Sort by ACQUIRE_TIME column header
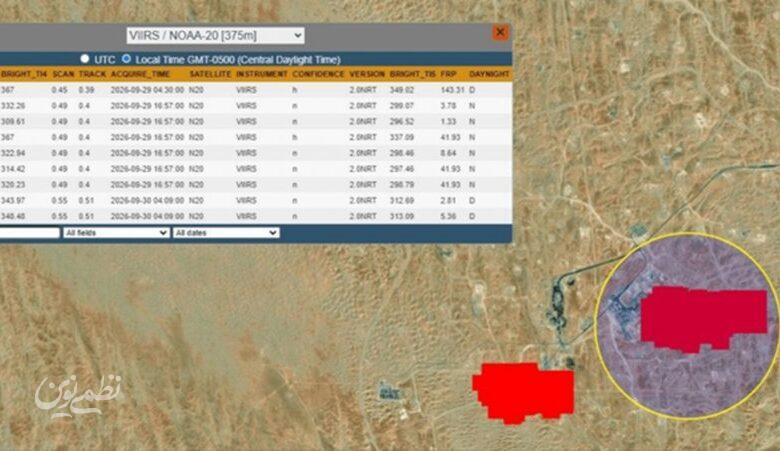The height and width of the screenshot is (451, 780). [140, 74]
